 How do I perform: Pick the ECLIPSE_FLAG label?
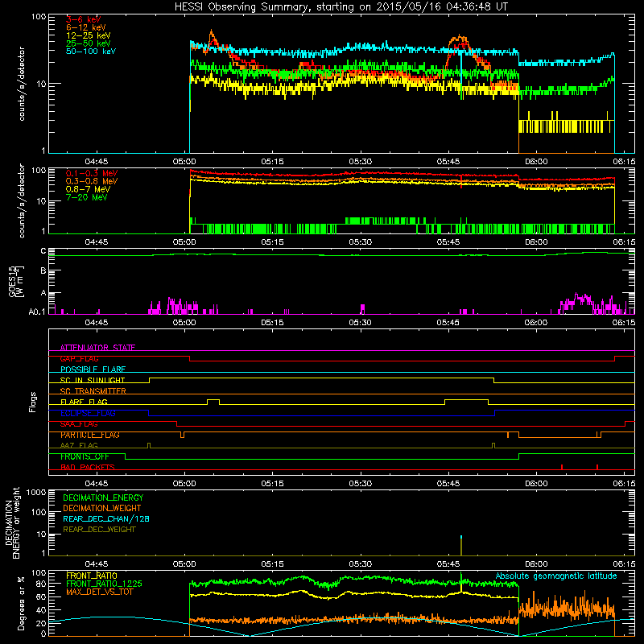click(88, 413)
